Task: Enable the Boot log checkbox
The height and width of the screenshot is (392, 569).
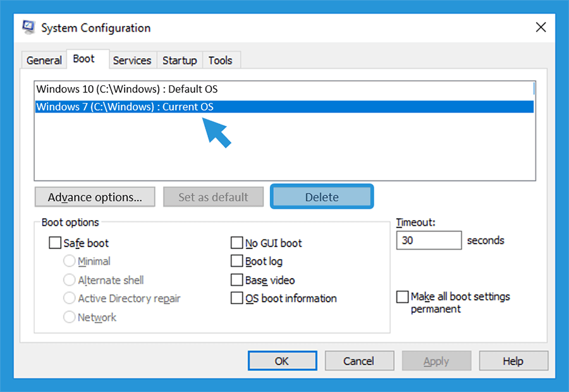Action: (x=236, y=261)
